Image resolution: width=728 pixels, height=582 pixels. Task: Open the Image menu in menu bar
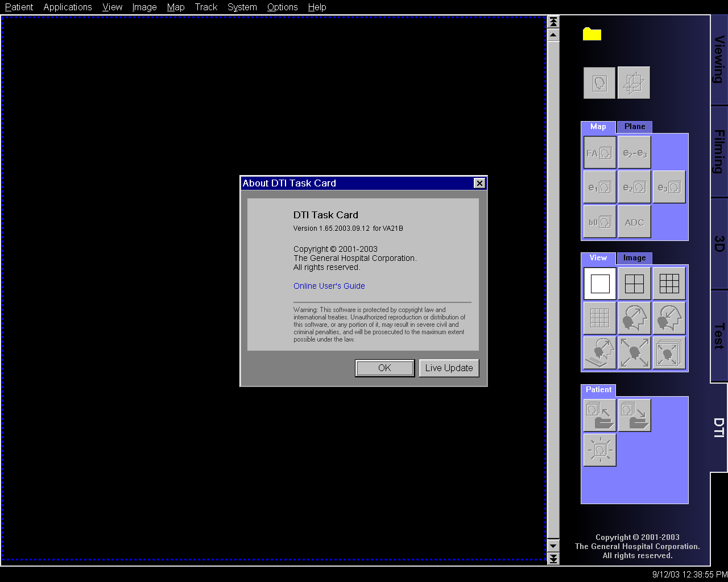pyautogui.click(x=144, y=7)
